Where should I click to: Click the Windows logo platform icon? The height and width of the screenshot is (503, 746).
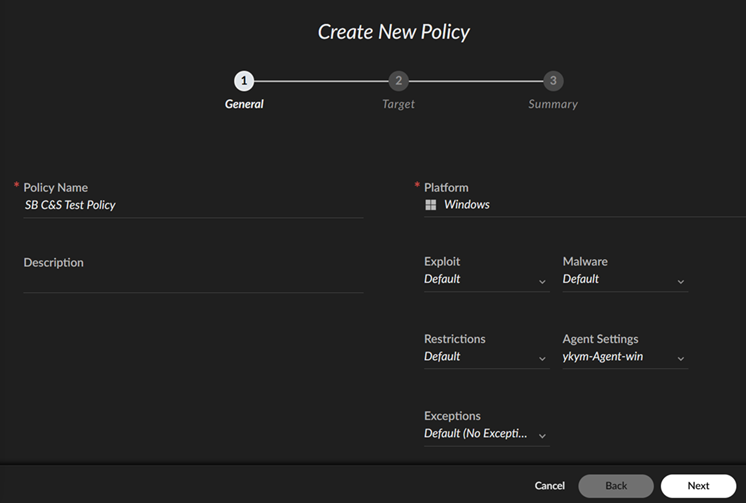coord(430,205)
